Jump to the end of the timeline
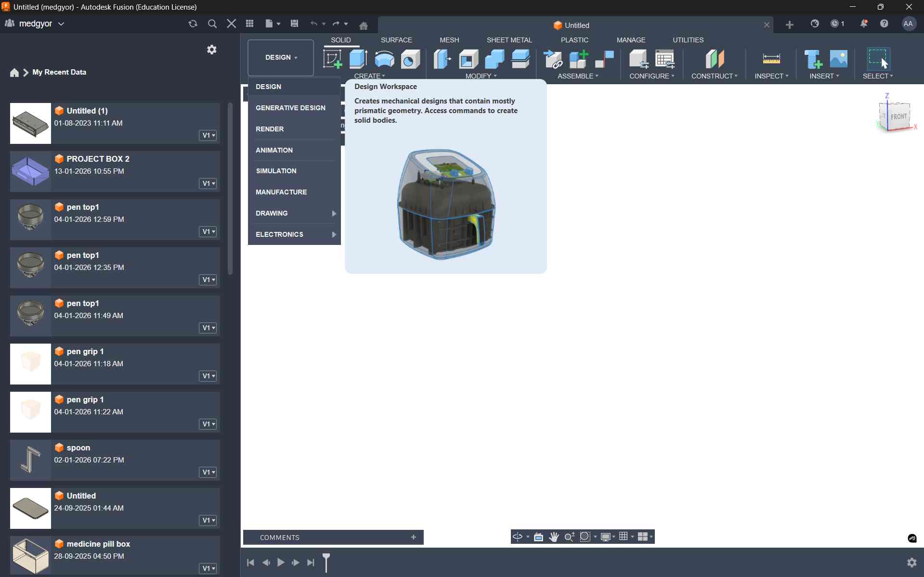The image size is (924, 577). [x=311, y=562]
